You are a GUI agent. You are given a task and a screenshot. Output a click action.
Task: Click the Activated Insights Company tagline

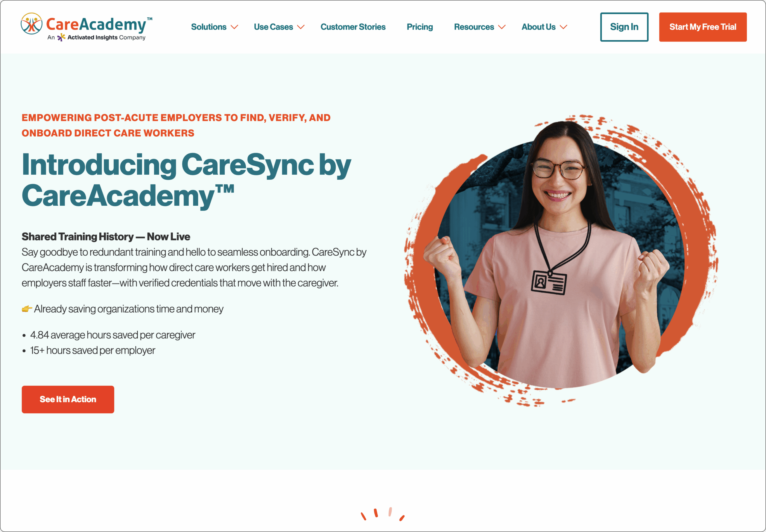(96, 37)
